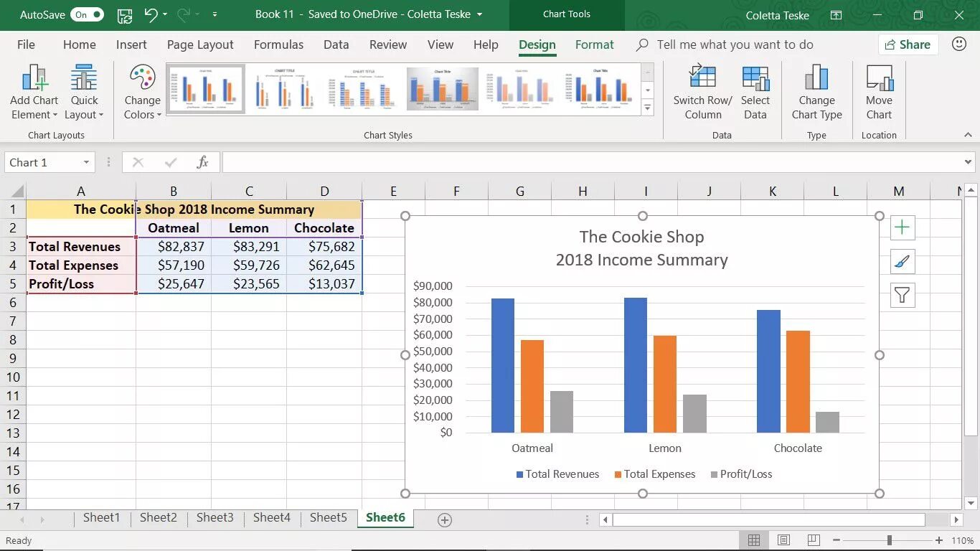Open file name dropdown in title bar

(479, 14)
